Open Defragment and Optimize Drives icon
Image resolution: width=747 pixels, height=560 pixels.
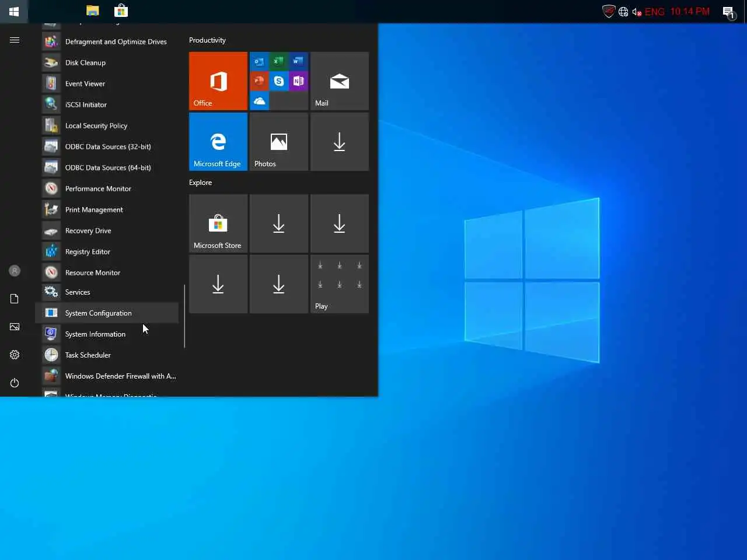pos(51,41)
